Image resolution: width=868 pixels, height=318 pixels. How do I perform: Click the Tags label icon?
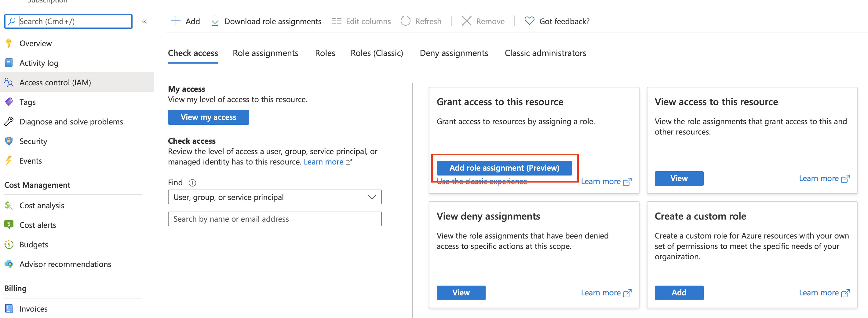pyautogui.click(x=9, y=102)
